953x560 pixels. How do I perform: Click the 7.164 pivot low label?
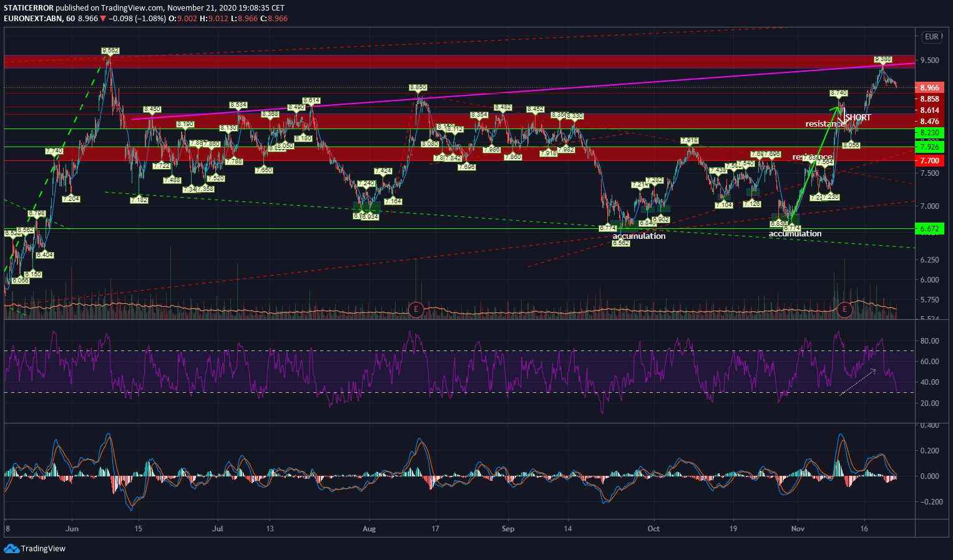tap(393, 201)
